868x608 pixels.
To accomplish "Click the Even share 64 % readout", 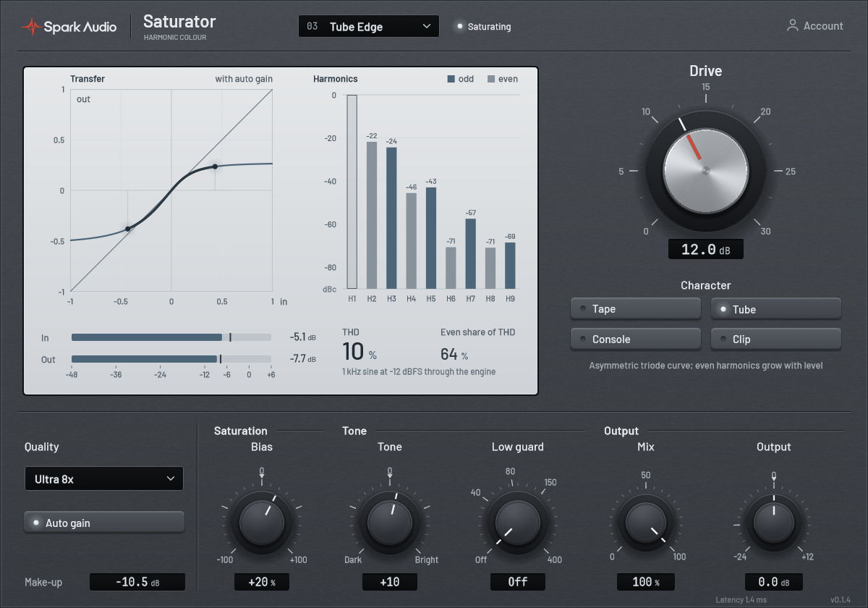I will click(454, 354).
